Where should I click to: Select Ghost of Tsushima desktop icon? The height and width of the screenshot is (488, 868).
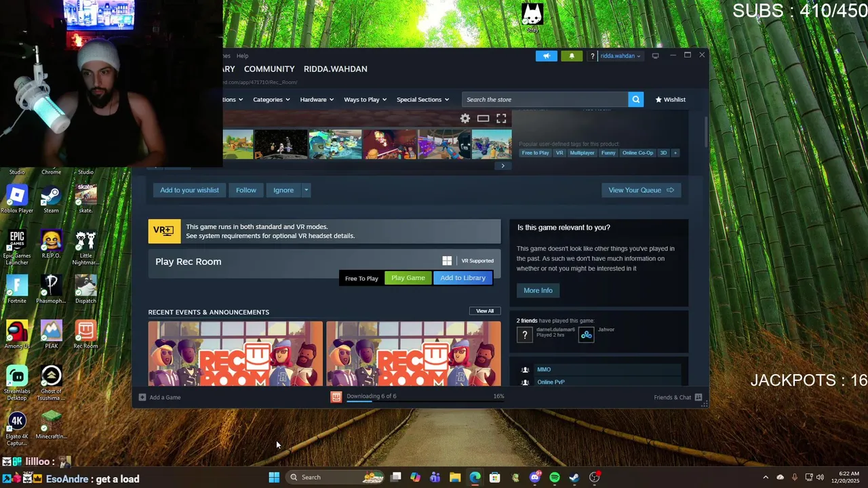click(x=51, y=383)
